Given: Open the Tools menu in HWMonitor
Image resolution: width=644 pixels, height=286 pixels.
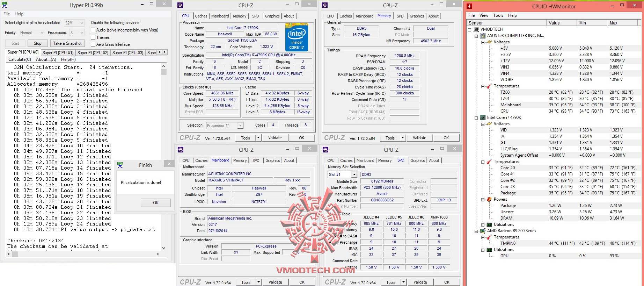Looking at the screenshot, I should click(x=498, y=15).
